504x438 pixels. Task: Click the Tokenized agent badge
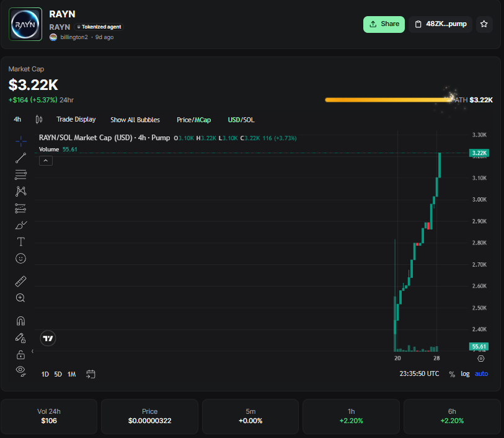[99, 27]
